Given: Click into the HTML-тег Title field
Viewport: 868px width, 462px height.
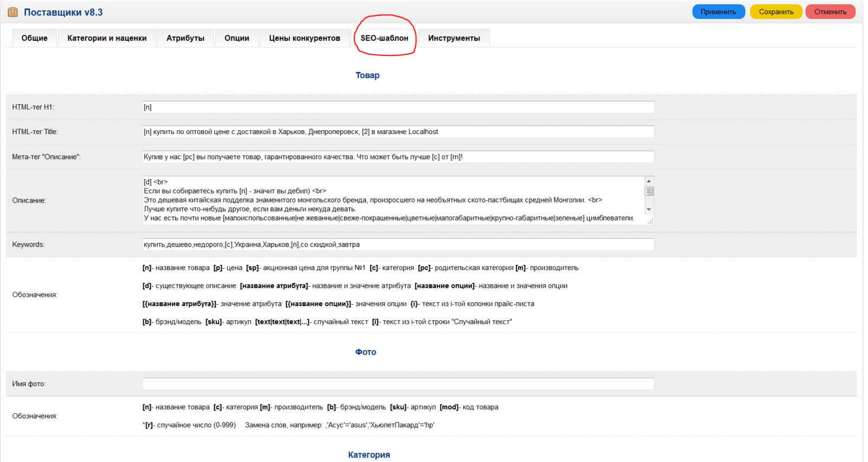Looking at the screenshot, I should pyautogui.click(x=398, y=132).
